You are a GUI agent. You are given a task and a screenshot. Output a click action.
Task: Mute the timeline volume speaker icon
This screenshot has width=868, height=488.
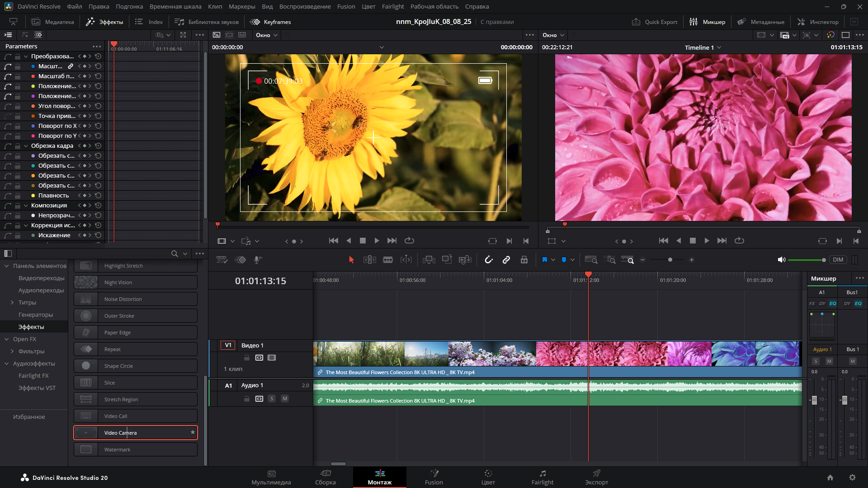[x=781, y=260]
